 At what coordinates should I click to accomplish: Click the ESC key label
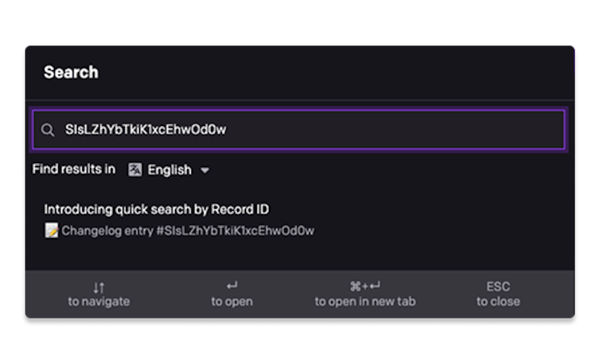click(x=498, y=287)
